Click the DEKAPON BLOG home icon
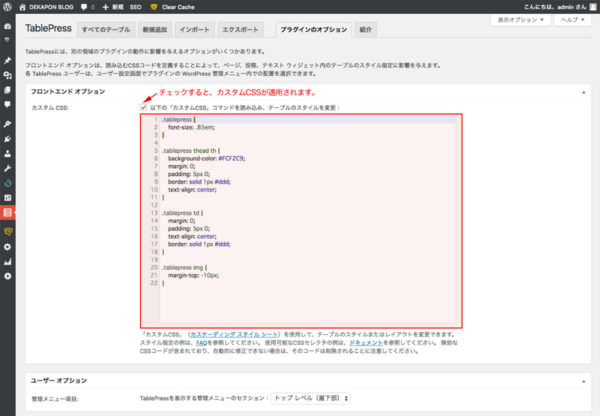600x416 pixels. 23,7
